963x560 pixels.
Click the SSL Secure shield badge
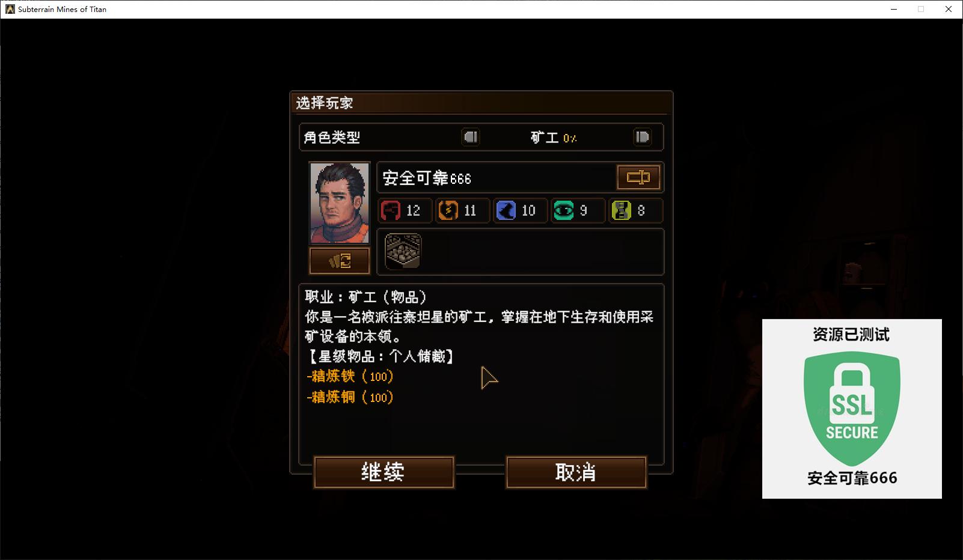[852, 409]
